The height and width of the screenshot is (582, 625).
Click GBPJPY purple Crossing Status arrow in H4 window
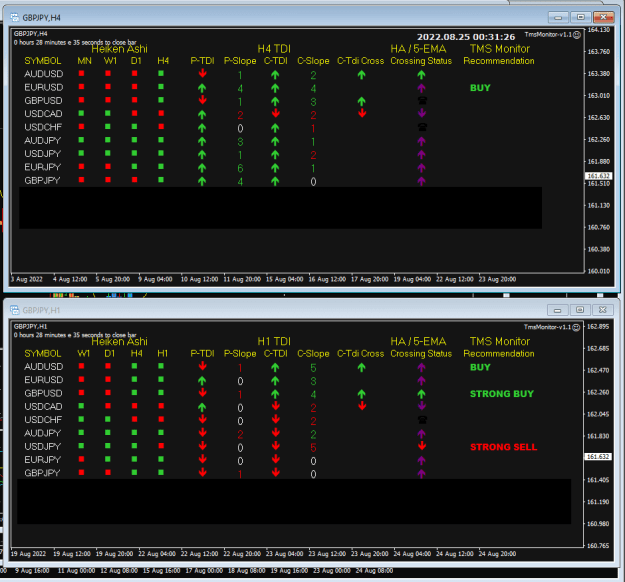coord(421,181)
